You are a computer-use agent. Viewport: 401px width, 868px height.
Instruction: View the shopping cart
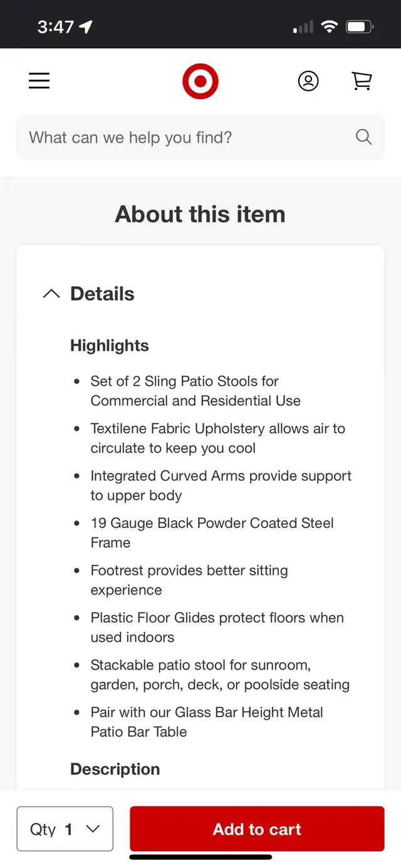pos(362,81)
